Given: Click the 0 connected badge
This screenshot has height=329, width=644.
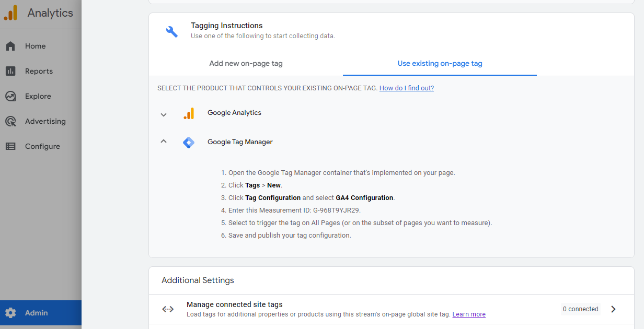Looking at the screenshot, I should click(x=580, y=309).
